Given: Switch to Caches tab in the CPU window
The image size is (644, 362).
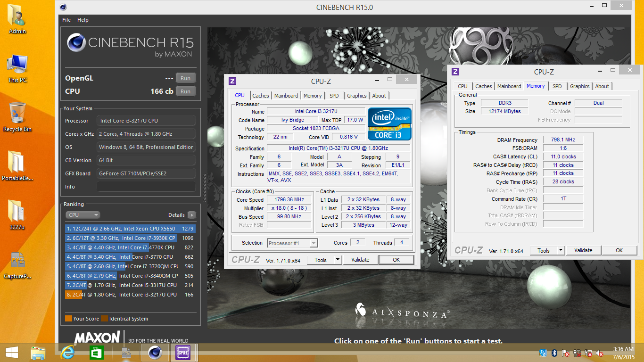Looking at the screenshot, I should [x=261, y=96].
